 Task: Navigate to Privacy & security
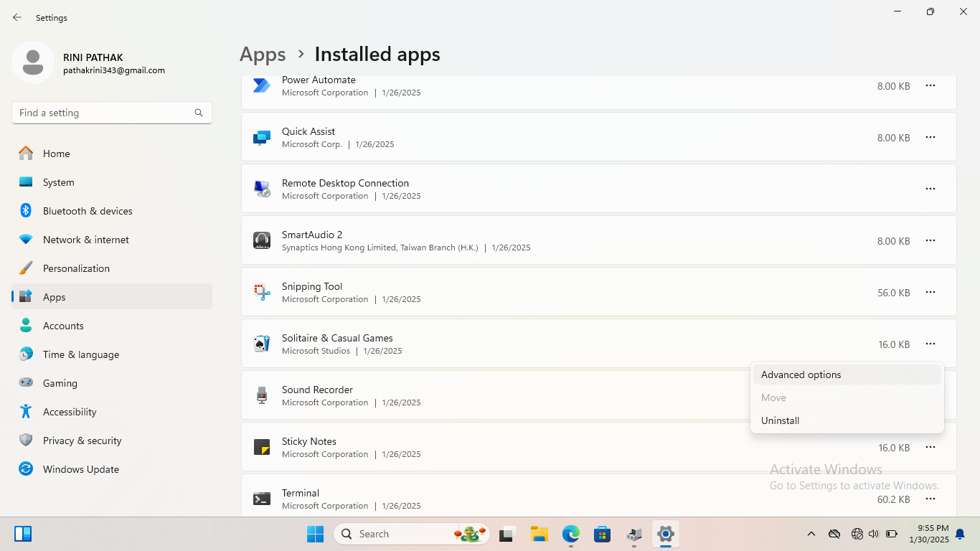pyautogui.click(x=82, y=441)
